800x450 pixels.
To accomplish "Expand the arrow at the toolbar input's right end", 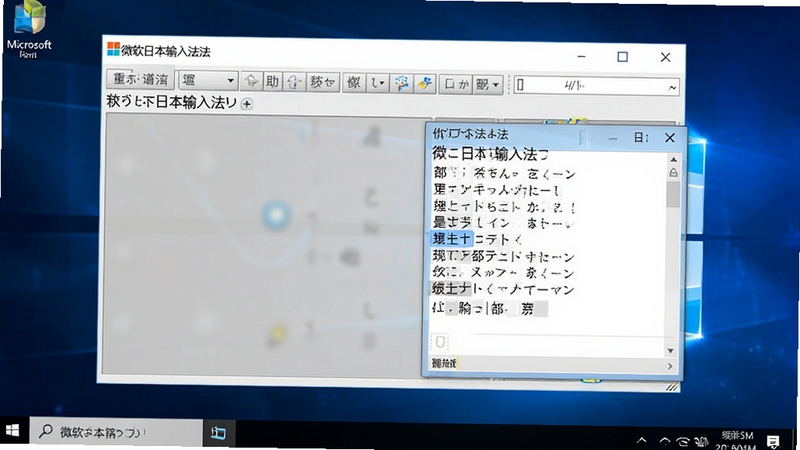I will tap(672, 87).
